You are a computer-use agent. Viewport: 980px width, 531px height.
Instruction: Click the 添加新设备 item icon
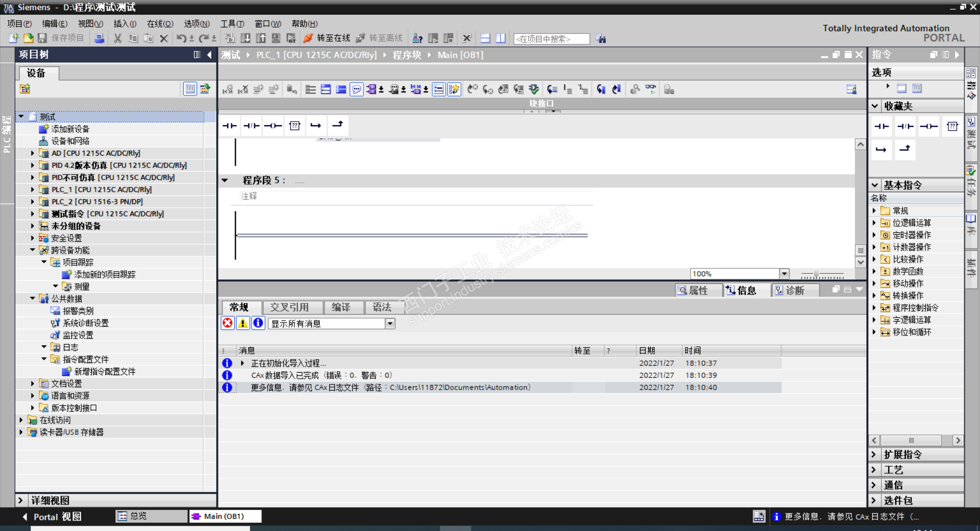(x=44, y=129)
